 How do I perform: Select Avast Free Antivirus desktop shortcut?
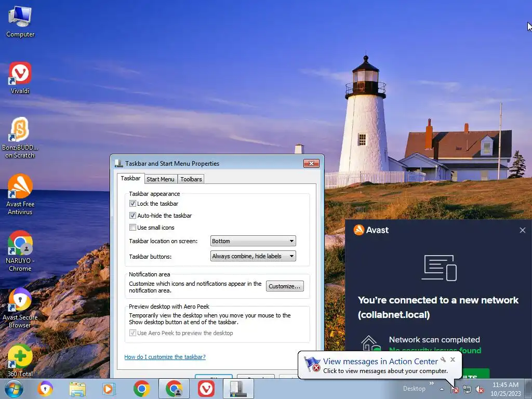point(20,194)
